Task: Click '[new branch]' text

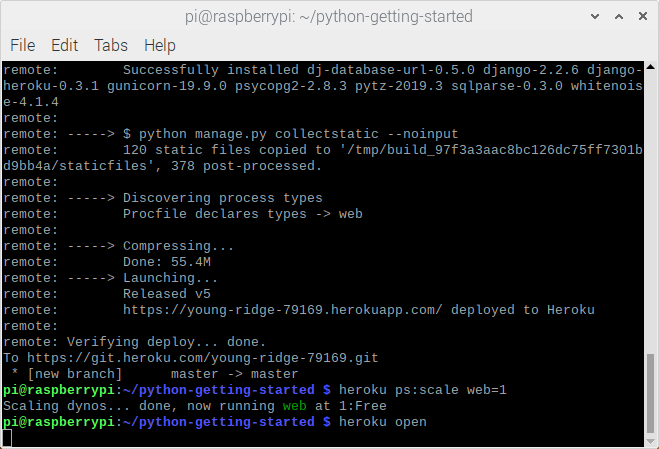Action: (x=74, y=374)
